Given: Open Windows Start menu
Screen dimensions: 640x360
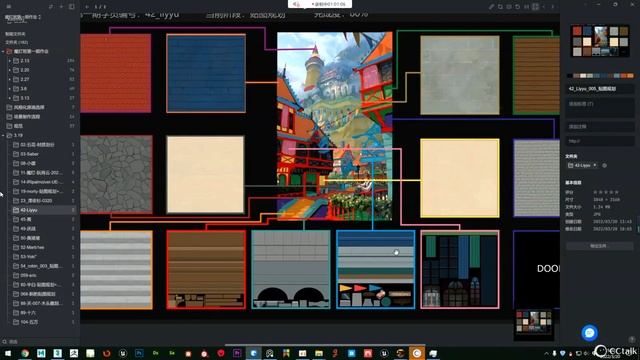Looking at the screenshot, I should pos(8,353).
